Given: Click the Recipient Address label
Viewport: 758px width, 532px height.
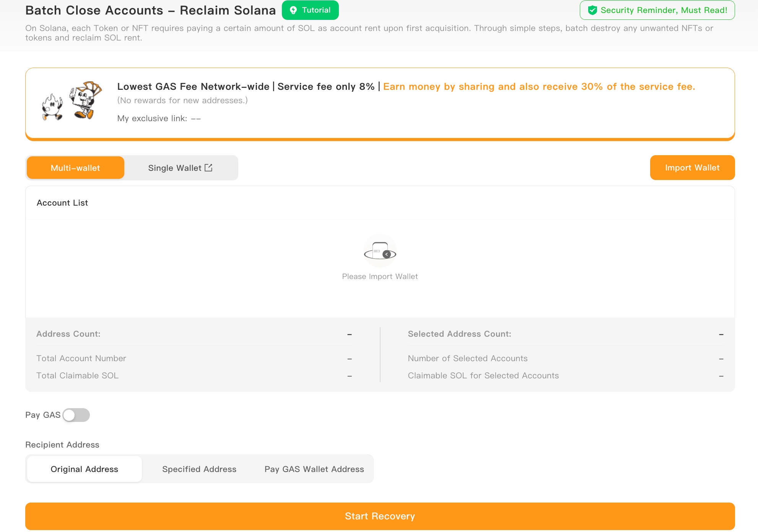Looking at the screenshot, I should [x=62, y=445].
